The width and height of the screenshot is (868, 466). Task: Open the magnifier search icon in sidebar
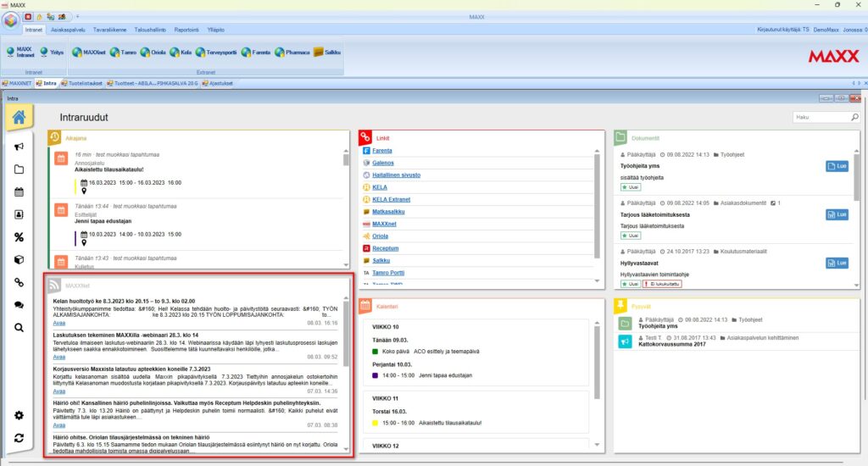[19, 328]
